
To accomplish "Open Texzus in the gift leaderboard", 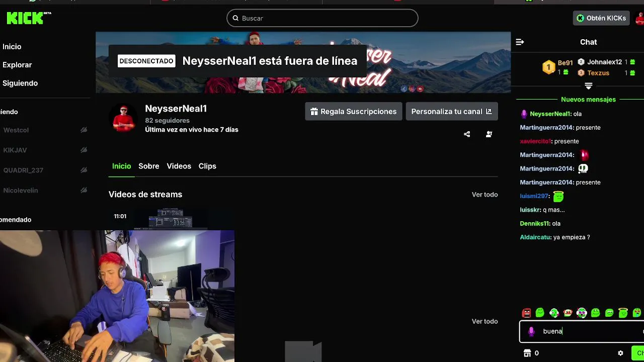I will [598, 73].
